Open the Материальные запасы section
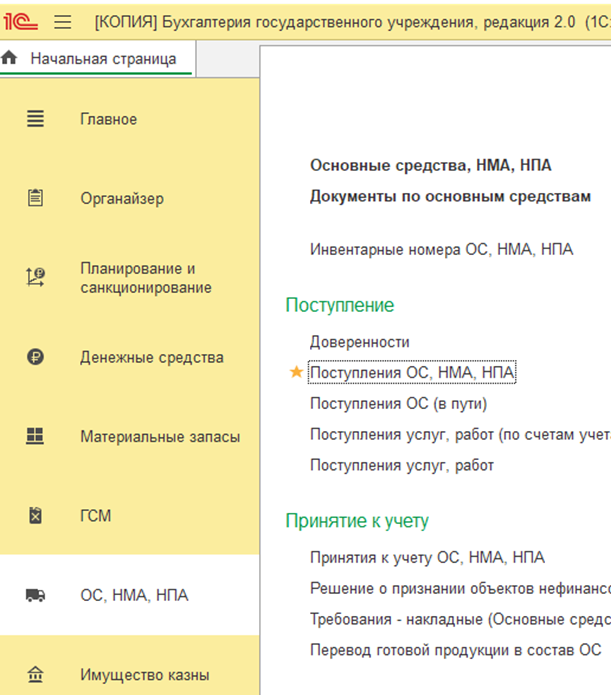This screenshot has width=611, height=695. pos(160,437)
